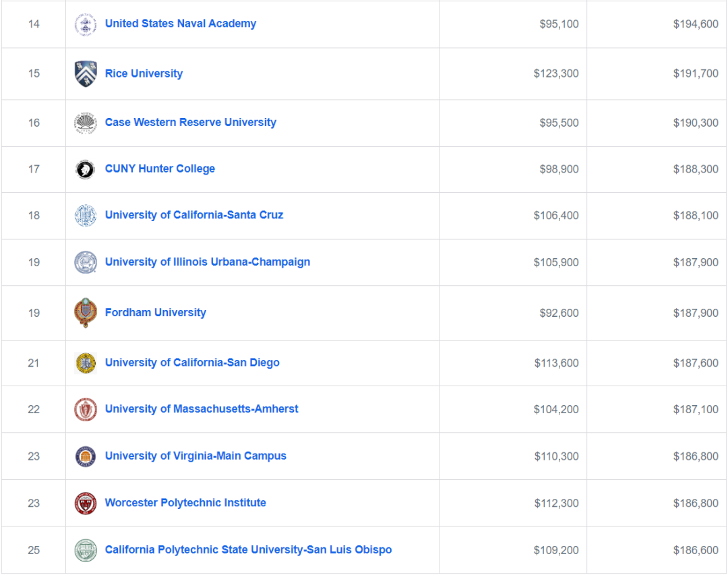This screenshot has width=728, height=575.
Task: Click the University of Virginia logo
Action: [x=86, y=456]
